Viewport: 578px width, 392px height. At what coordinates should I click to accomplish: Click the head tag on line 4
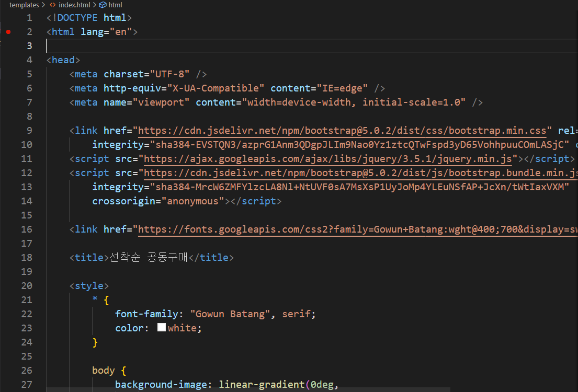pyautogui.click(x=63, y=60)
